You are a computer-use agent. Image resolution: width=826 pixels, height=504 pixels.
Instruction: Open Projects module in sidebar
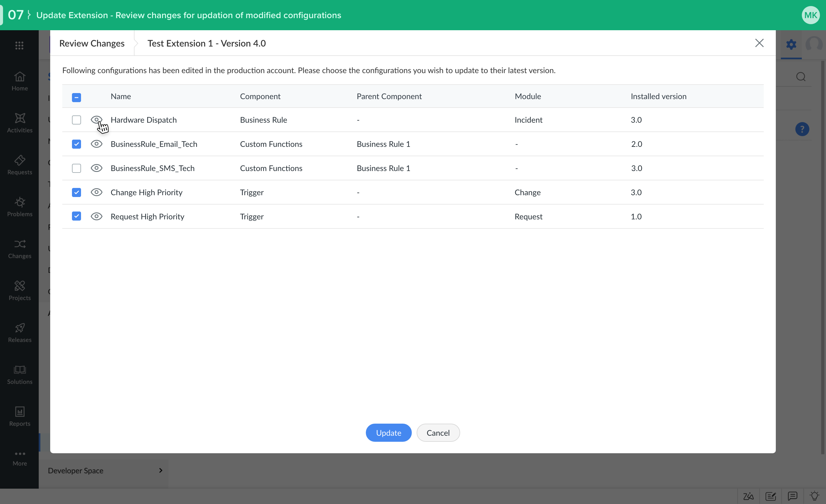[x=19, y=291]
